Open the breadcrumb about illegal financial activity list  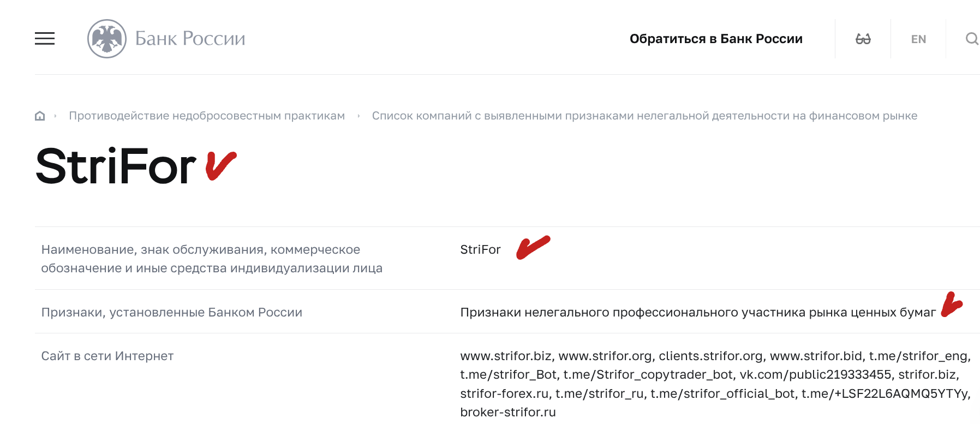click(x=644, y=115)
